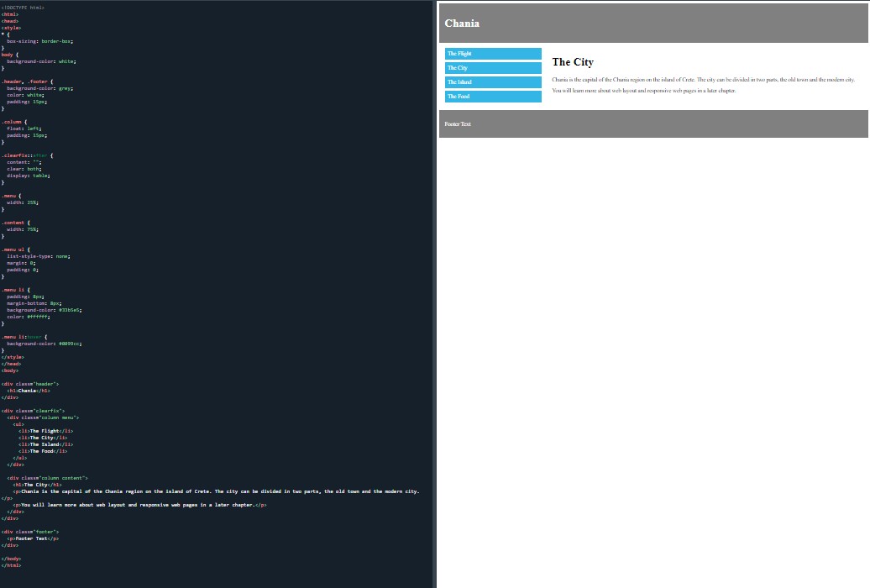Click the width: 75% line in code
This screenshot has width=870, height=588.
pos(23,229)
